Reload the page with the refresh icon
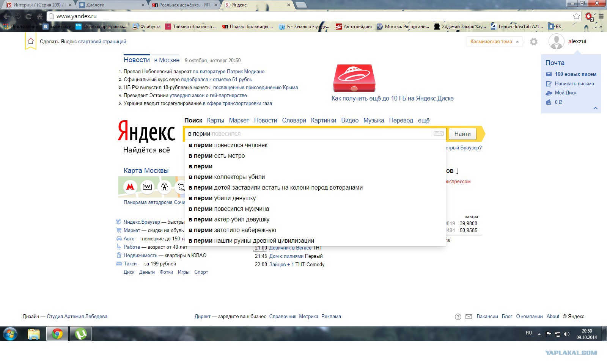Viewport: 607px width, 364px height. coord(28,16)
